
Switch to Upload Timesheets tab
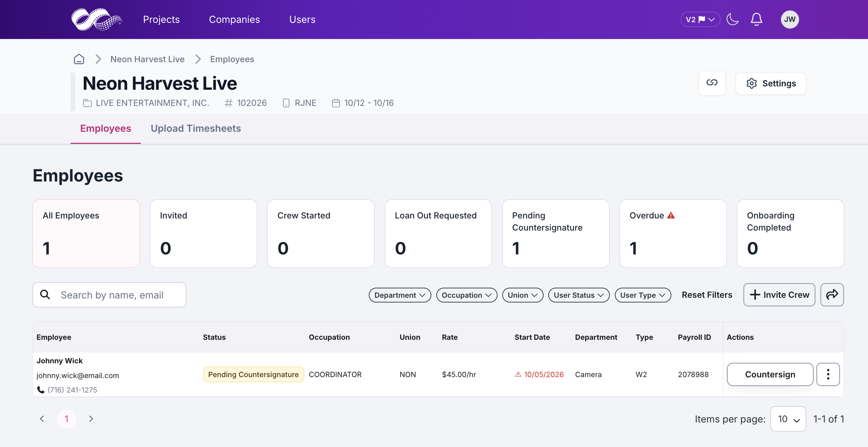tap(195, 128)
